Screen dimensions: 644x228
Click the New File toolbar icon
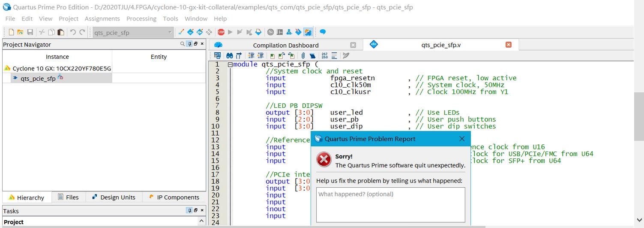point(11,32)
